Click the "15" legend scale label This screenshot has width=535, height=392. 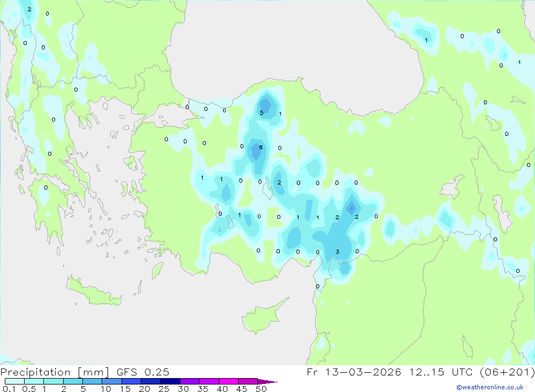(x=125, y=389)
